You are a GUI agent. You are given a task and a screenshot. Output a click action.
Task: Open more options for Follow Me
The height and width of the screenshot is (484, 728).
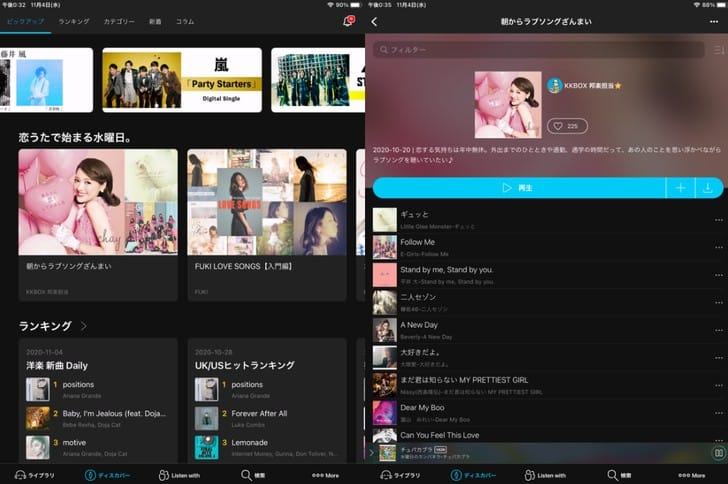718,247
